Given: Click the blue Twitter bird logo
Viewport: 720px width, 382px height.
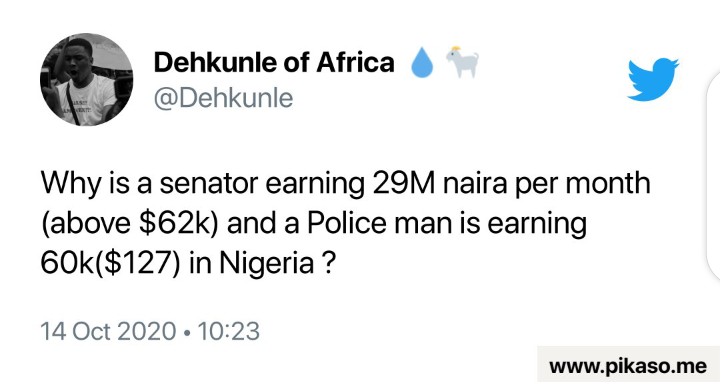Looking at the screenshot, I should pyautogui.click(x=653, y=79).
